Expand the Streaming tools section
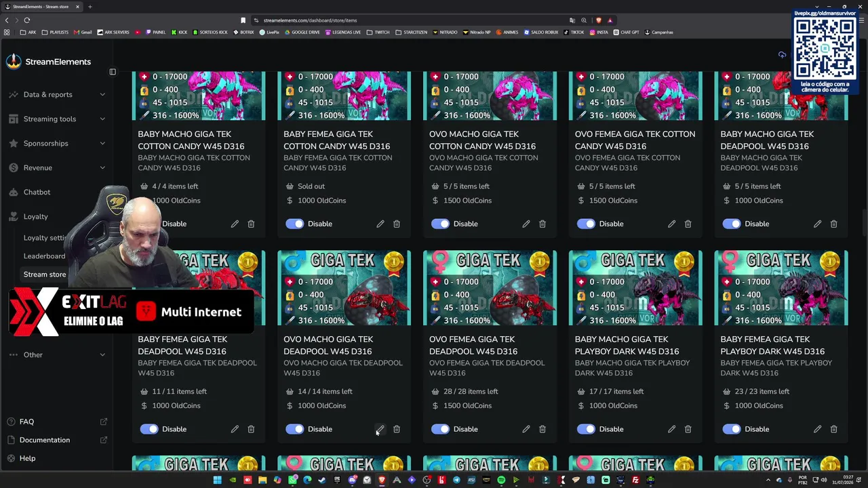This screenshot has width=868, height=488. tap(57, 119)
